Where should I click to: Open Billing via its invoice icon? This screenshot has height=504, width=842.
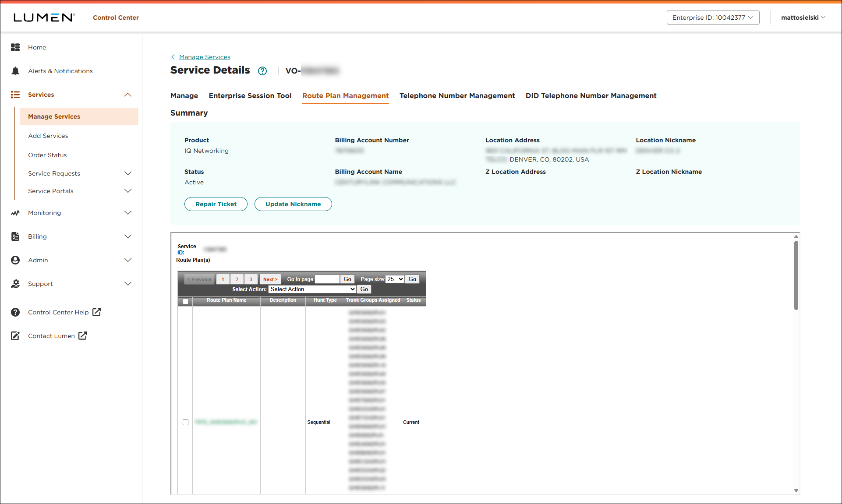[15, 236]
